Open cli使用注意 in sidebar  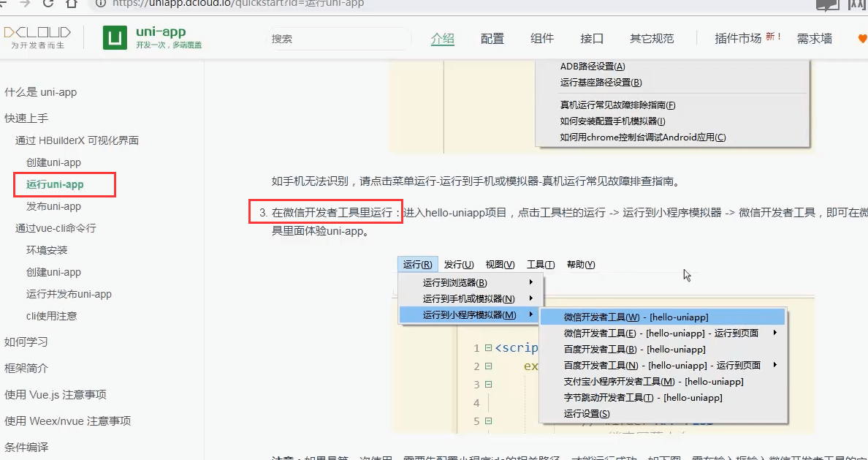51,316
